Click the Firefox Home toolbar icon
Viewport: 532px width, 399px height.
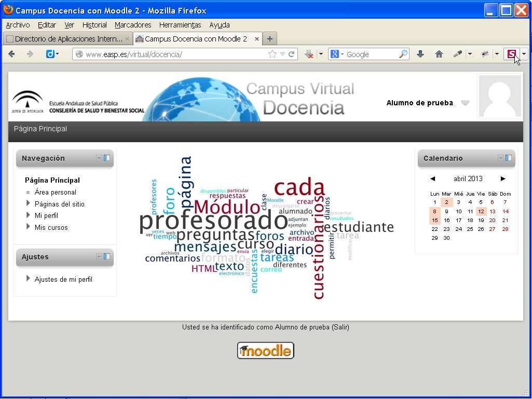(439, 54)
